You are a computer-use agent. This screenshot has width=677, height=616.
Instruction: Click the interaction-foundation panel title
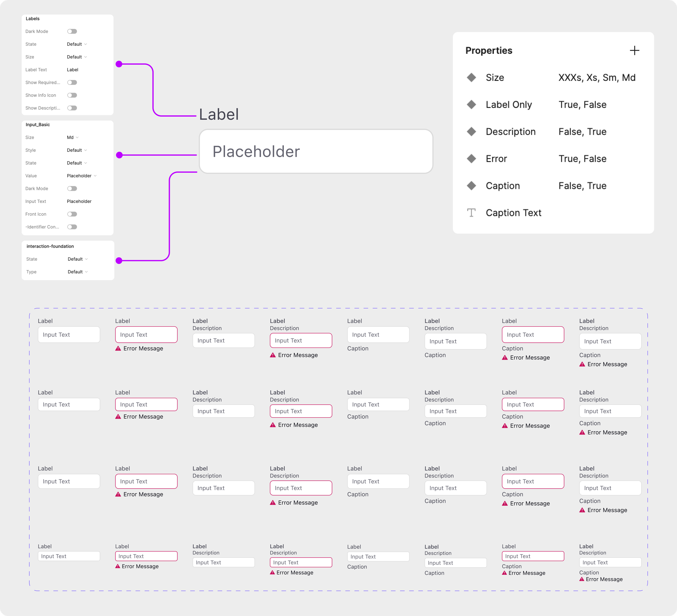click(x=50, y=246)
